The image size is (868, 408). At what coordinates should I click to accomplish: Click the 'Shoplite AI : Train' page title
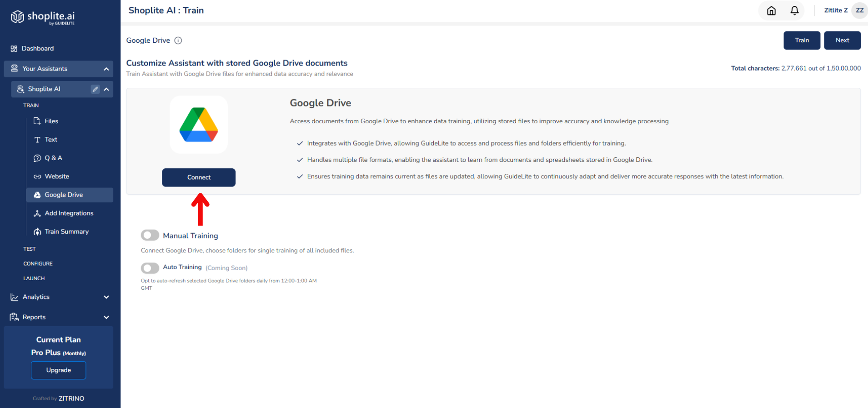click(166, 10)
